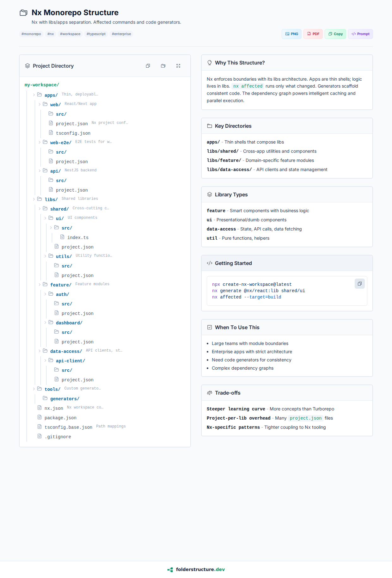392x578 pixels.
Task: Select nx.json file in the tree
Action: tap(54, 408)
